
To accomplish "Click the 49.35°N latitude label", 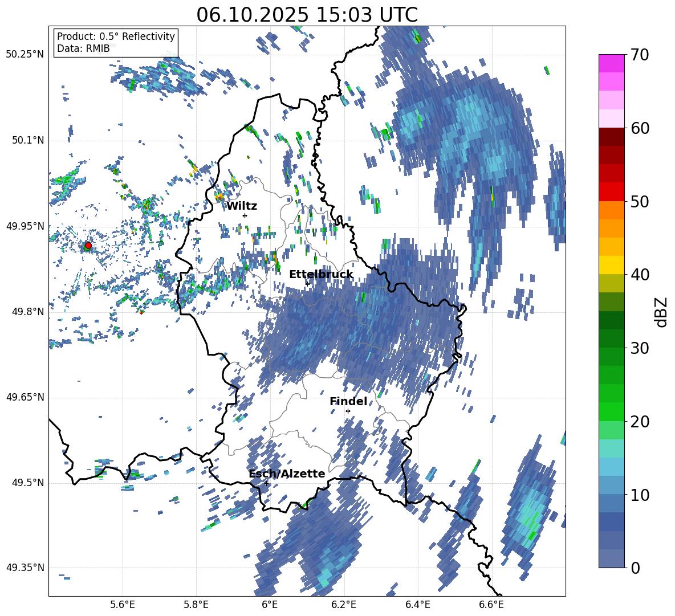I will point(25,568).
